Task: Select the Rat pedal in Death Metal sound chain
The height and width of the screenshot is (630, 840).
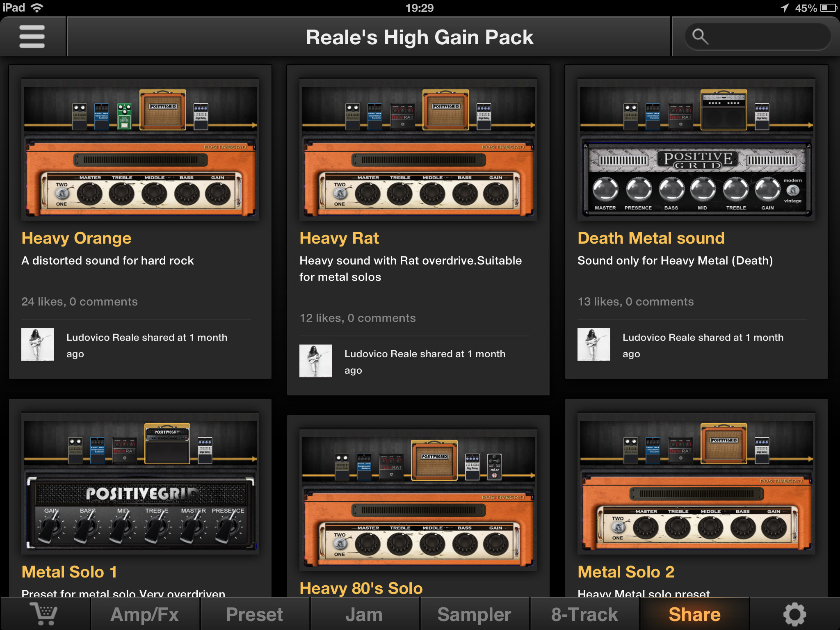Action: coord(680,117)
